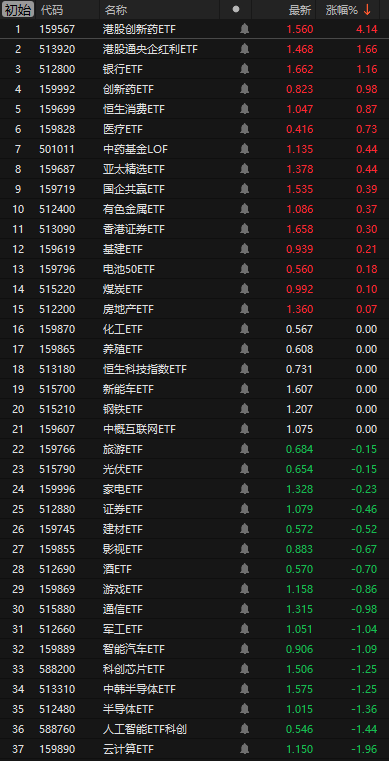Screen dimensions: 389x761
Task: Click code 501011
Action: coord(57,149)
